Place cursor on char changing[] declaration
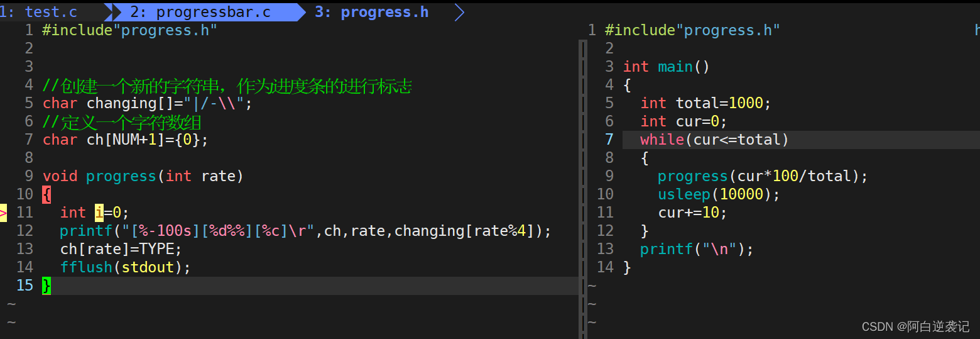Viewport: 980px width, 339px height. click(x=148, y=103)
